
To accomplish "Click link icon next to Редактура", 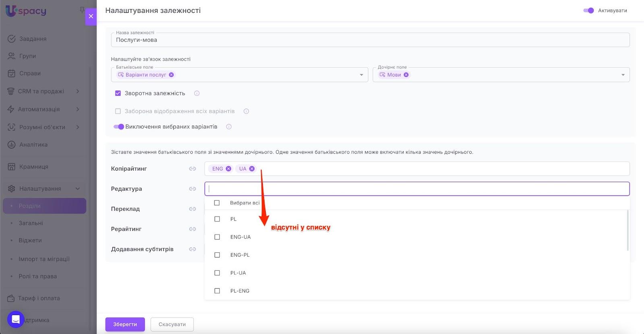I will pyautogui.click(x=192, y=189).
